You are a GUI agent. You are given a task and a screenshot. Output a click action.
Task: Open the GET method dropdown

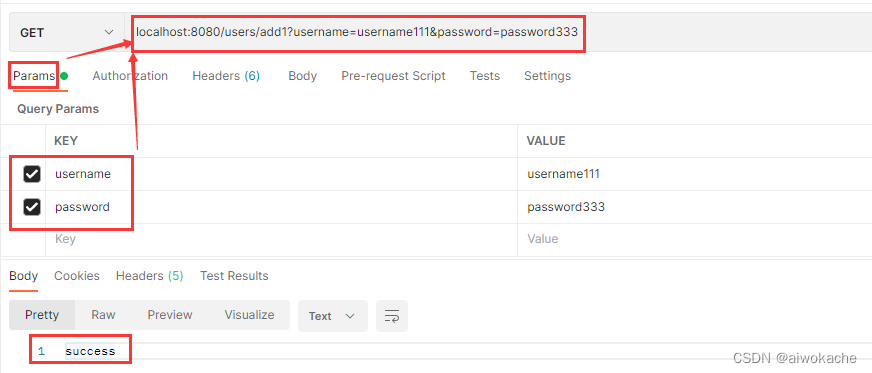point(67,33)
